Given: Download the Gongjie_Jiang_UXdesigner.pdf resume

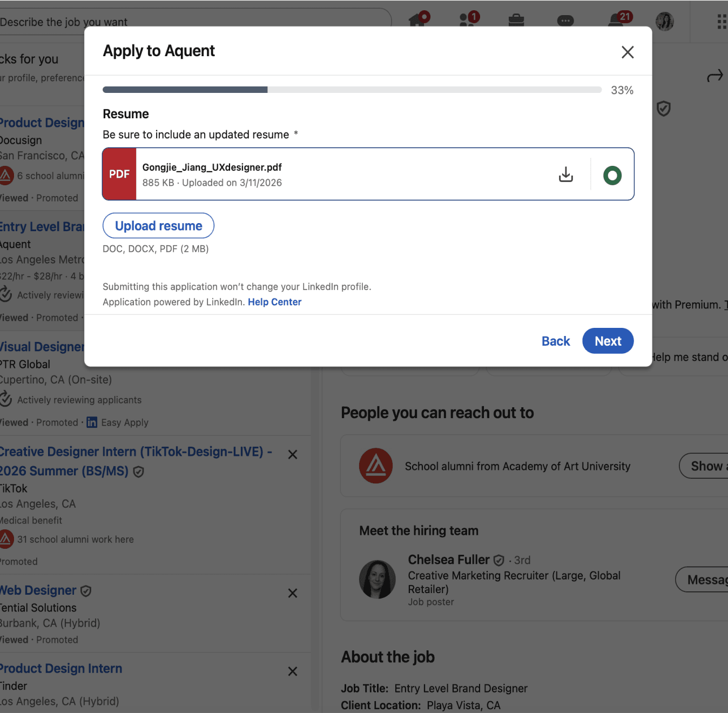Looking at the screenshot, I should pyautogui.click(x=565, y=174).
